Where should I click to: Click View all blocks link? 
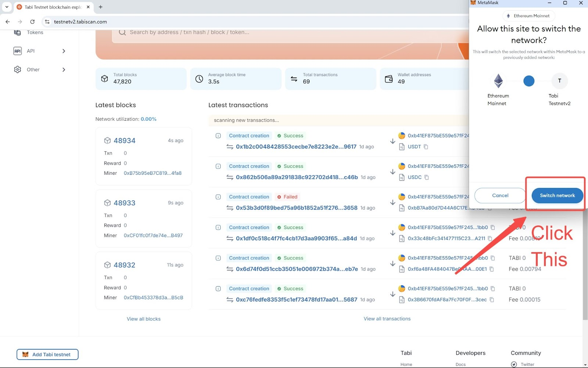click(144, 319)
